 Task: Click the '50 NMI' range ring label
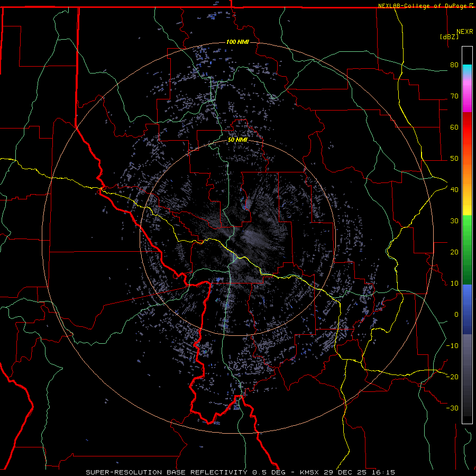coord(237,140)
